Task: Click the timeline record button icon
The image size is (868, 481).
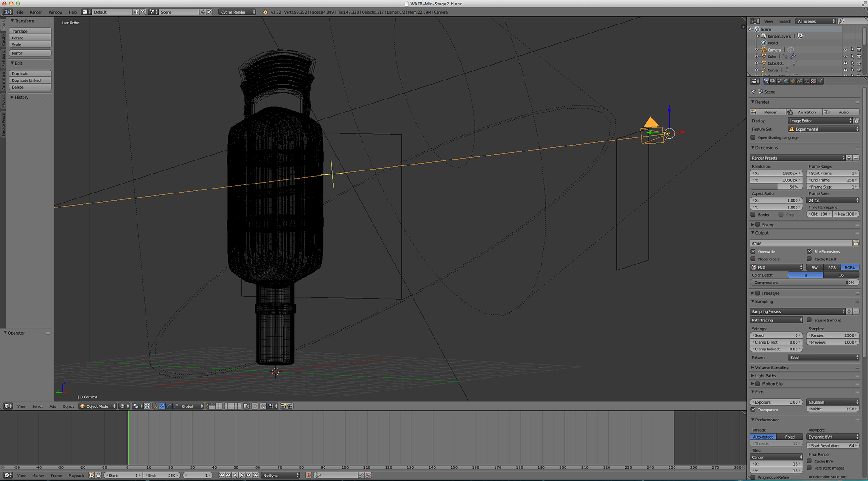Action: (x=309, y=475)
